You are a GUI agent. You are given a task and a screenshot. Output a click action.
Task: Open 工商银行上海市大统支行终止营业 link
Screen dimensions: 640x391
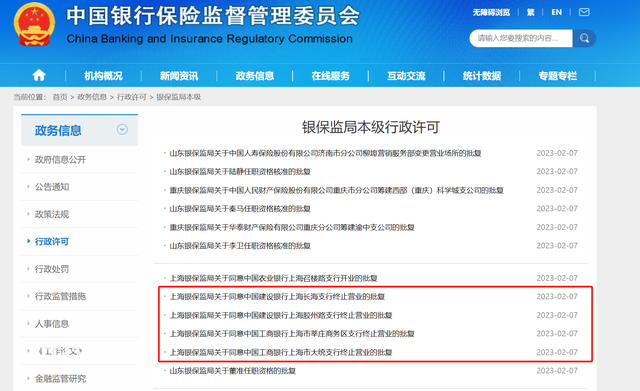(x=281, y=352)
